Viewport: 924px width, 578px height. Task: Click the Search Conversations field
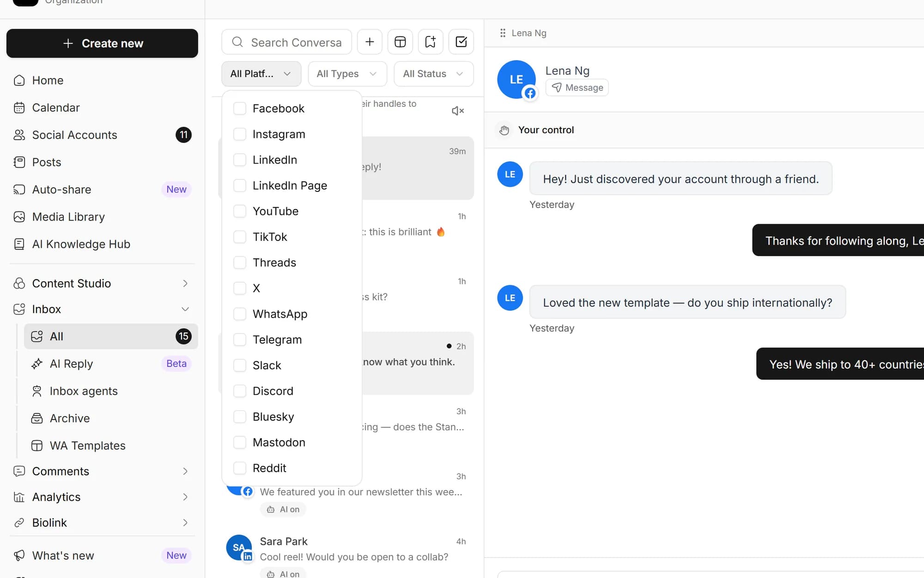287,42
